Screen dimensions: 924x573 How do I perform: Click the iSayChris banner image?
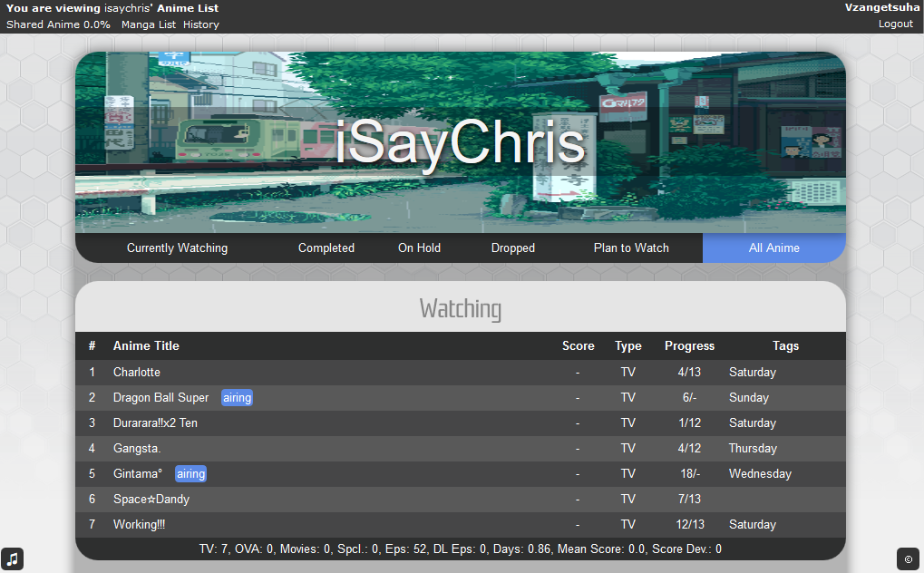[x=460, y=142]
